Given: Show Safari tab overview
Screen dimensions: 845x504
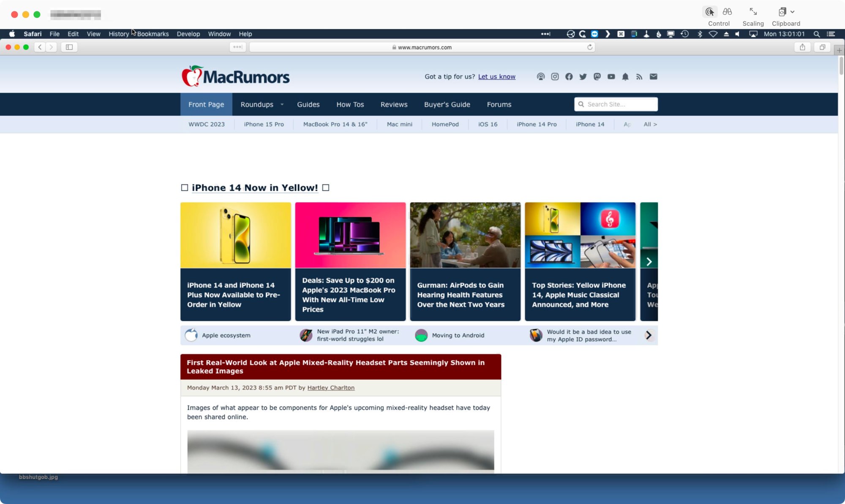Looking at the screenshot, I should pos(822,47).
